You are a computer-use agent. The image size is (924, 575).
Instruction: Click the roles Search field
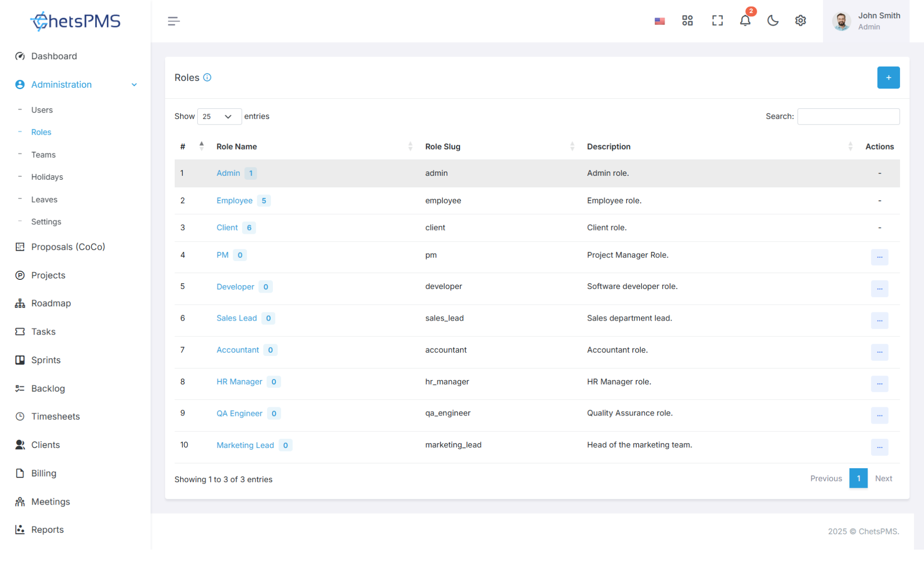(x=848, y=116)
